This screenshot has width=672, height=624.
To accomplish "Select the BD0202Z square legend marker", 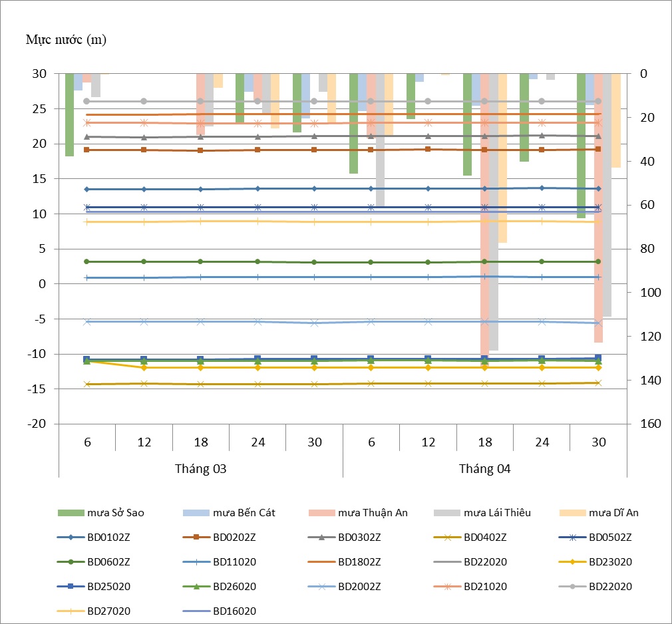I will point(196,537).
